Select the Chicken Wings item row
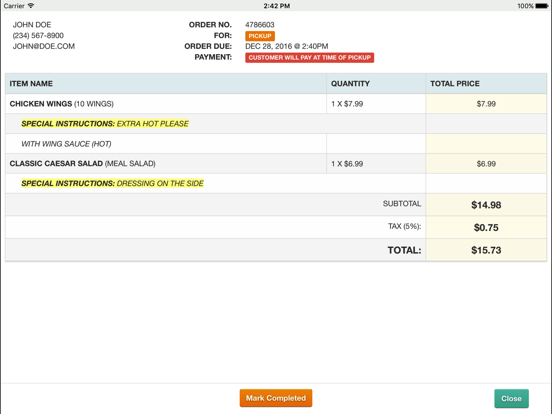Screen dimensions: 552x414 276,104
